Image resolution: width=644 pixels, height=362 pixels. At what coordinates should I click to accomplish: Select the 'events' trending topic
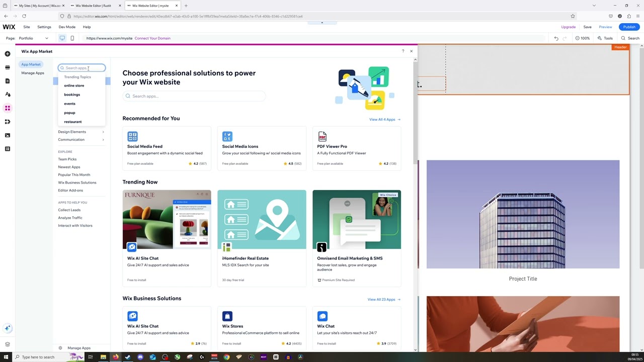[69, 104]
